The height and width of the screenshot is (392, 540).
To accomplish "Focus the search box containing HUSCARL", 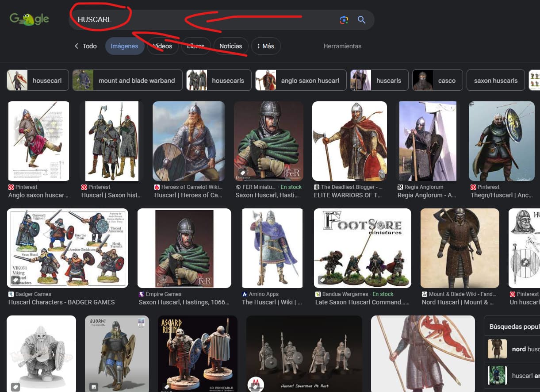I will (221, 20).
